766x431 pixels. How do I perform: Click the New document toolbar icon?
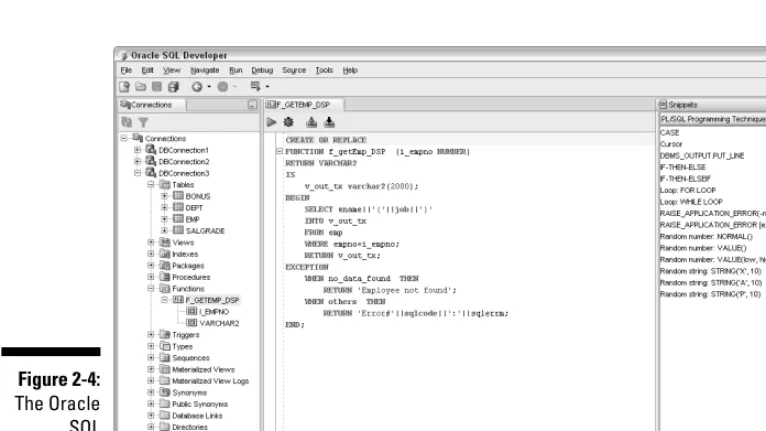click(x=125, y=86)
